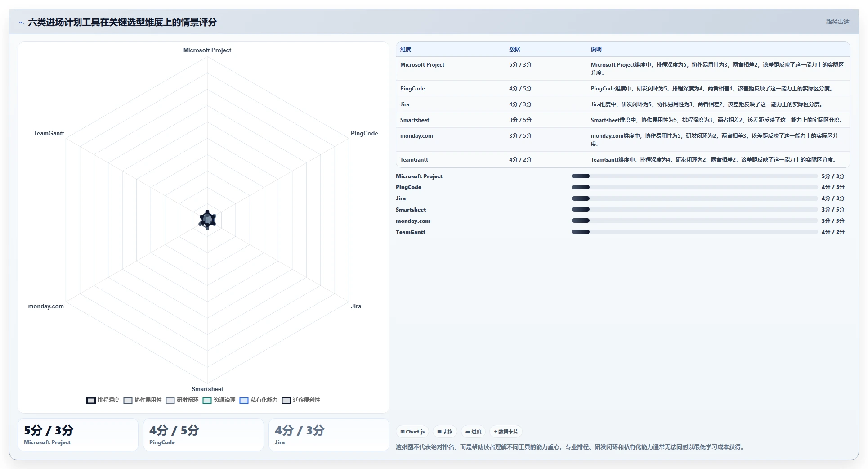Toggle the 迁移便利性 legend series

tap(301, 400)
